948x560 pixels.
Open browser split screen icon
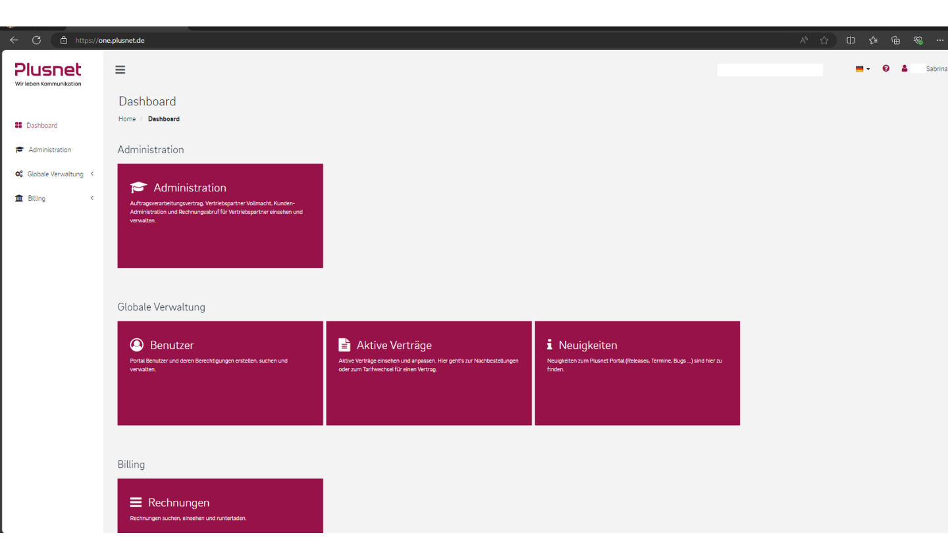851,40
